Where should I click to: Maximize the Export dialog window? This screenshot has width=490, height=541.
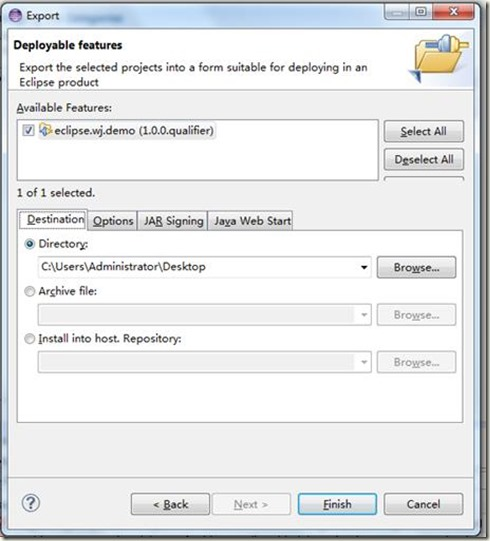click(x=420, y=12)
